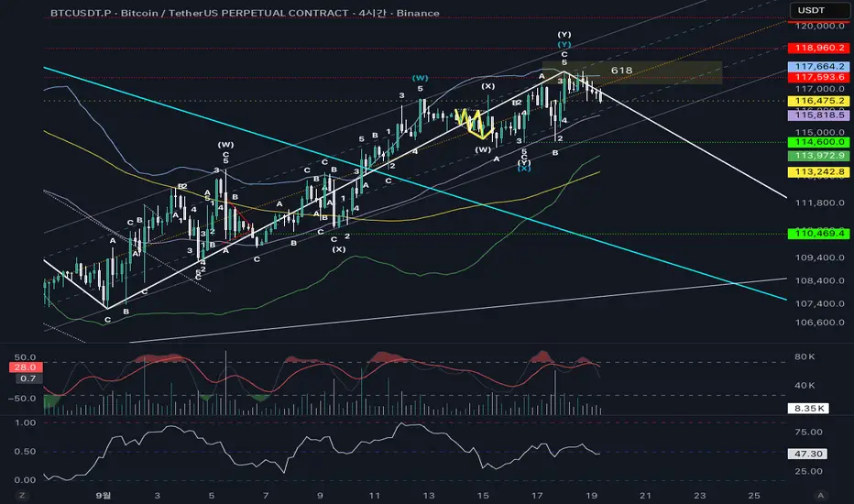Select the green 113,972.9 price label
Image resolution: width=854 pixels, height=504 pixels.
tap(819, 156)
